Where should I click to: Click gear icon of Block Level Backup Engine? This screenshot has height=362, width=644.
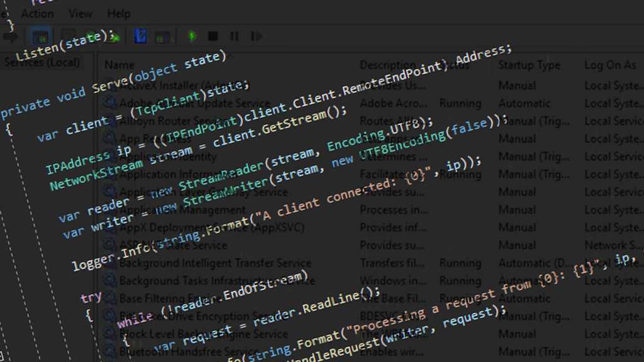(109, 333)
